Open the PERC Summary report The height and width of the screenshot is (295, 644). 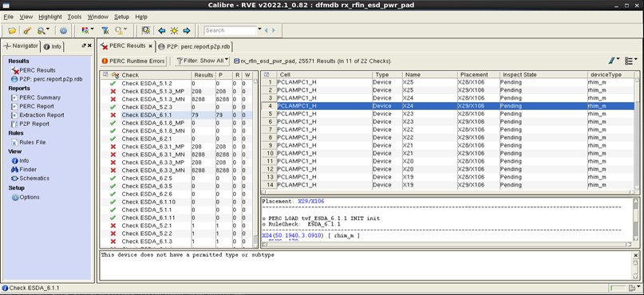coord(36,97)
